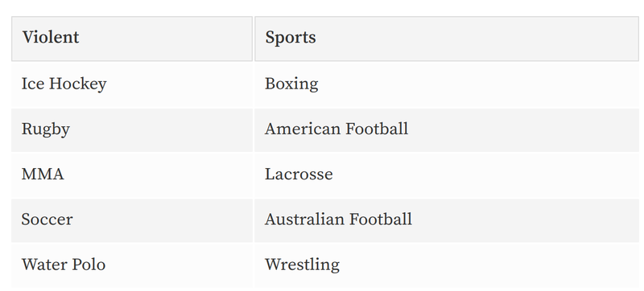Select the Lacrosse cell

447,175
